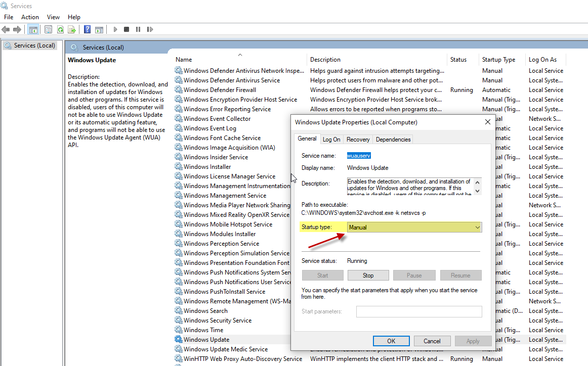
Task: Toggle the Show/Hide Console Tree toolbar icon
Action: click(x=33, y=30)
